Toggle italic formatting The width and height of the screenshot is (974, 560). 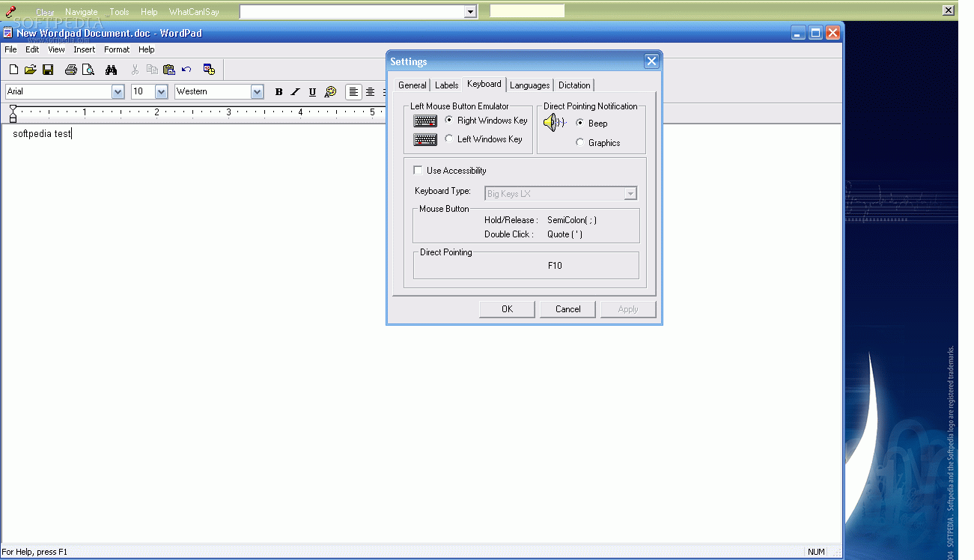pos(296,92)
